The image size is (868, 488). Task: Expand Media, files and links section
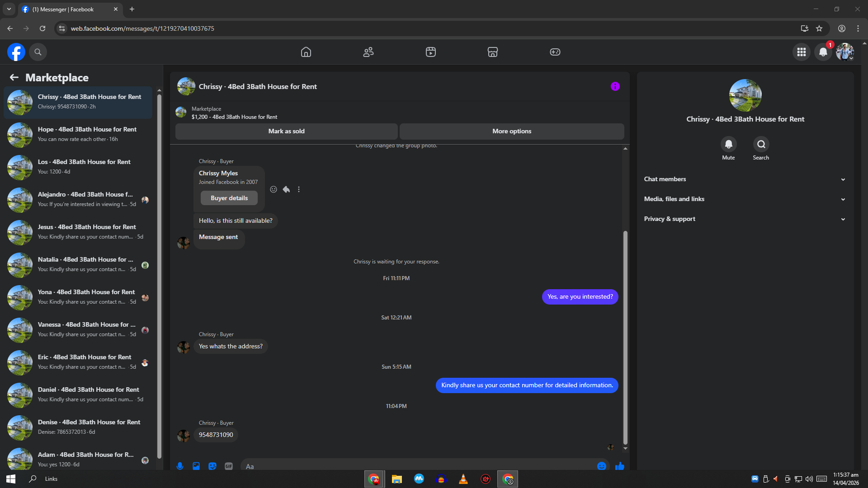pos(745,199)
